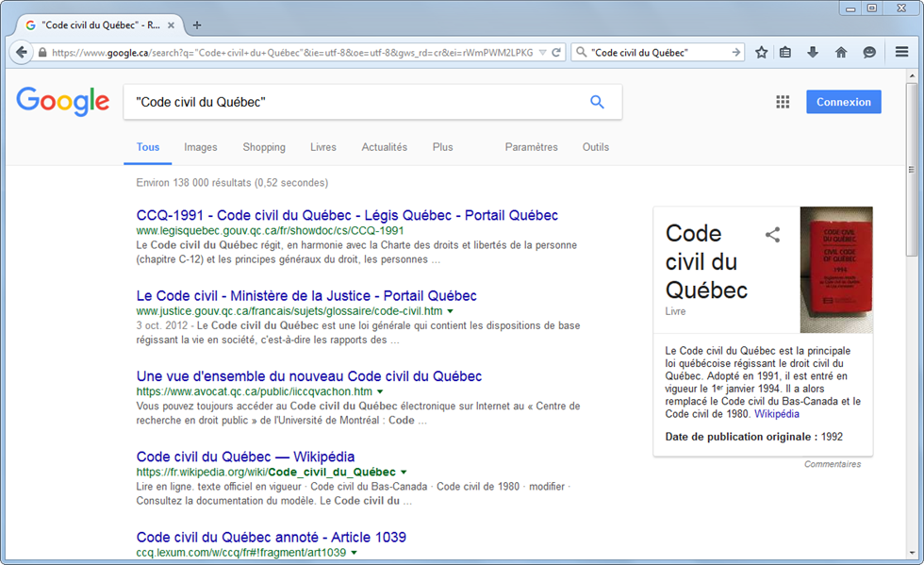Expand dropdown arrow beside avocat.qc.ca URL
924x565 pixels.
click(380, 391)
